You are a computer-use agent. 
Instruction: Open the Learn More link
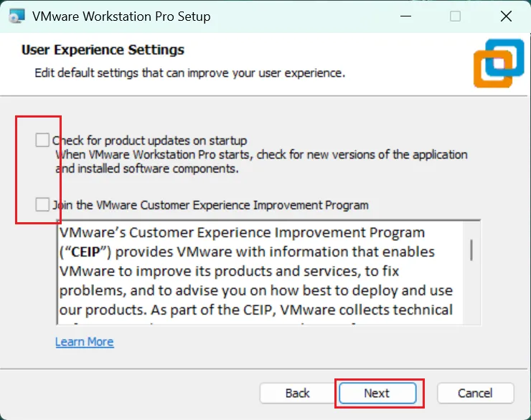pyautogui.click(x=85, y=342)
